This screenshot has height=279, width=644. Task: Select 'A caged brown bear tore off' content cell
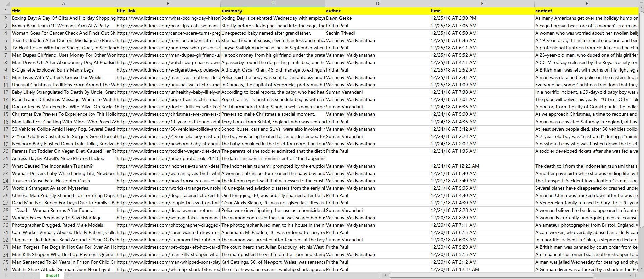coord(587,26)
